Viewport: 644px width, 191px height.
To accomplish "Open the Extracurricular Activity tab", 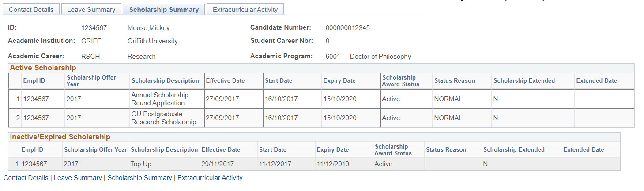I will click(x=245, y=10).
